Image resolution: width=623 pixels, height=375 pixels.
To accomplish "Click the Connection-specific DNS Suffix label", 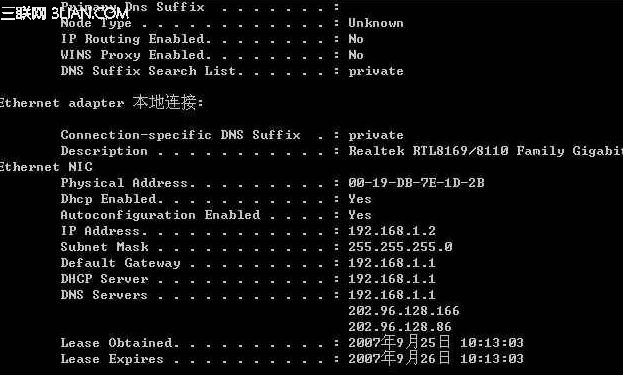I will pyautogui.click(x=180, y=135).
